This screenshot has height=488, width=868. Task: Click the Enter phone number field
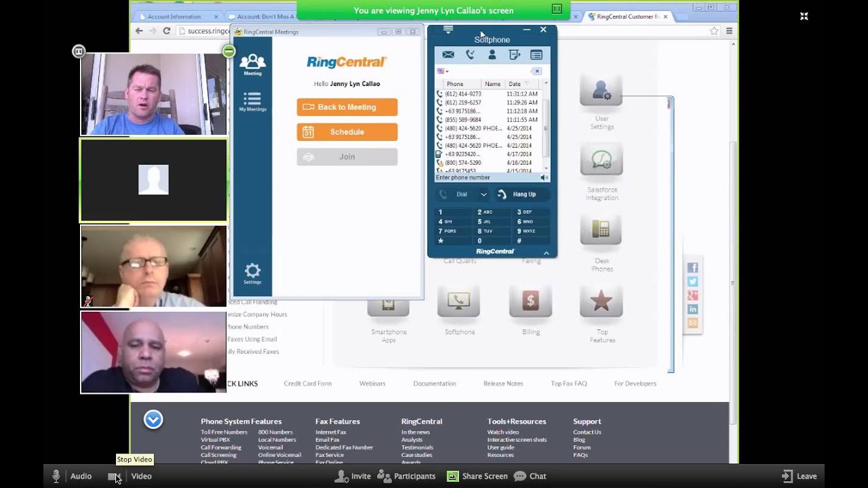pyautogui.click(x=487, y=178)
